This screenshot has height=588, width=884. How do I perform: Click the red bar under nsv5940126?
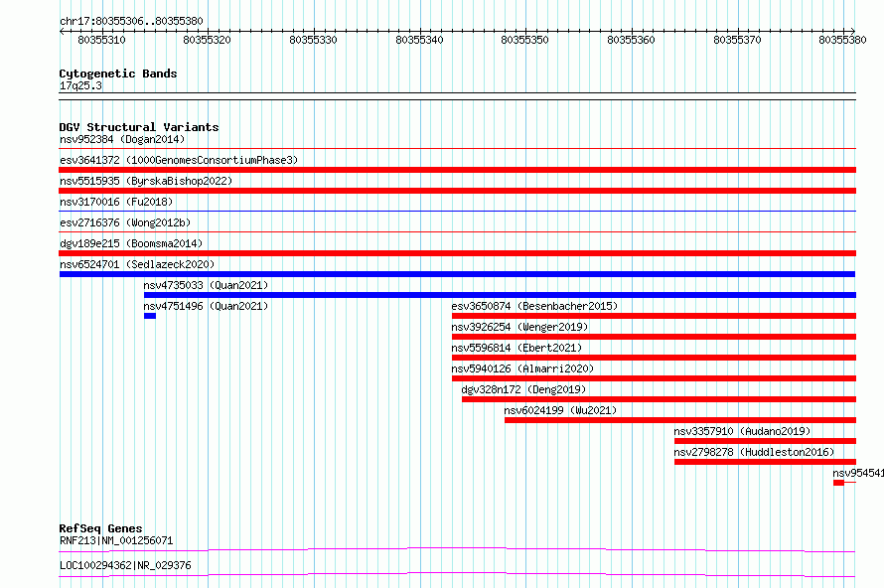pyautogui.click(x=654, y=378)
